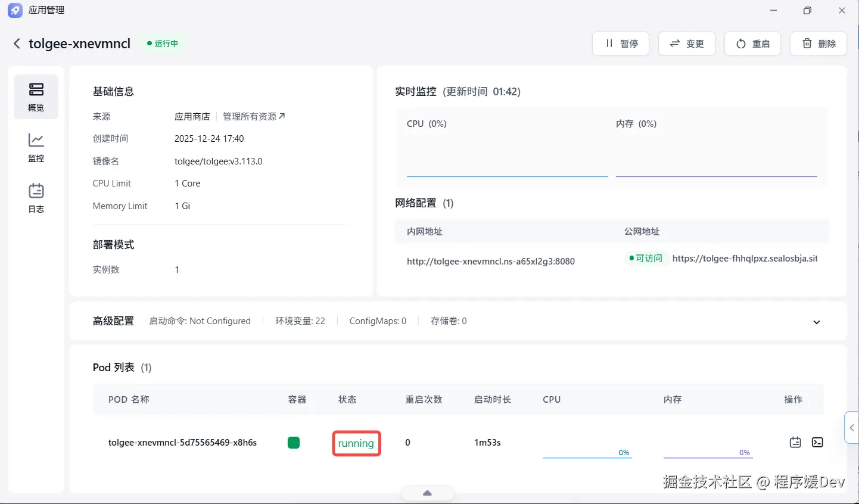The image size is (859, 504).
Task: View logs icon for tolgee pod
Action: click(795, 442)
